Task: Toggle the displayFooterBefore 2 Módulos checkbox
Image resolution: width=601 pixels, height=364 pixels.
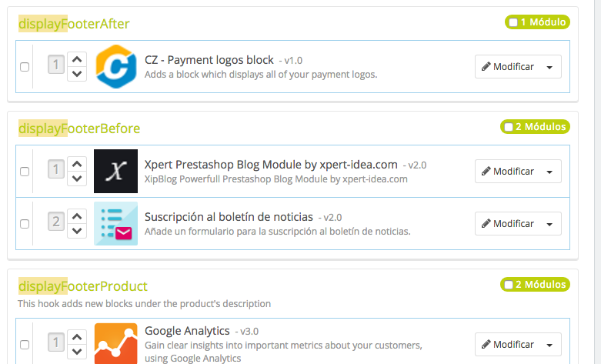Action: 509,127
